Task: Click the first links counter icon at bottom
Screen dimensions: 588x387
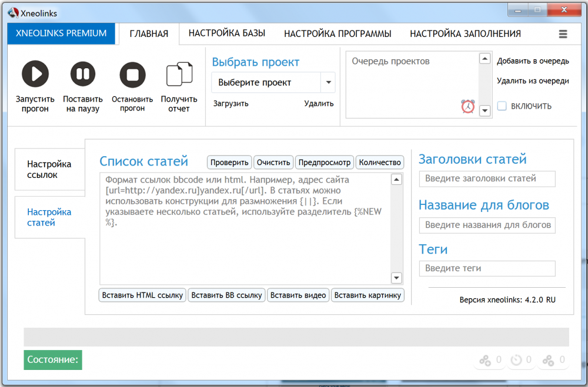Action: (x=485, y=361)
